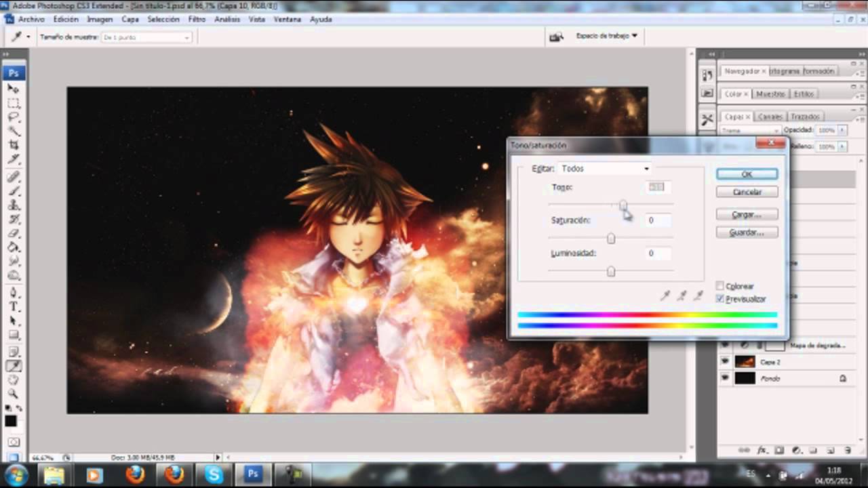Delete layer trash icon
Viewport: 868px width, 488px height.
(x=847, y=450)
